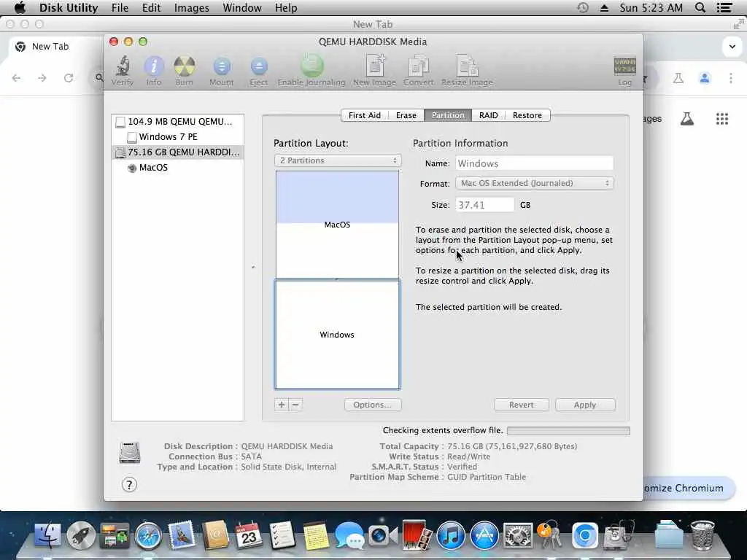747x560 pixels.
Task: Click the partition Name field
Action: (x=534, y=163)
